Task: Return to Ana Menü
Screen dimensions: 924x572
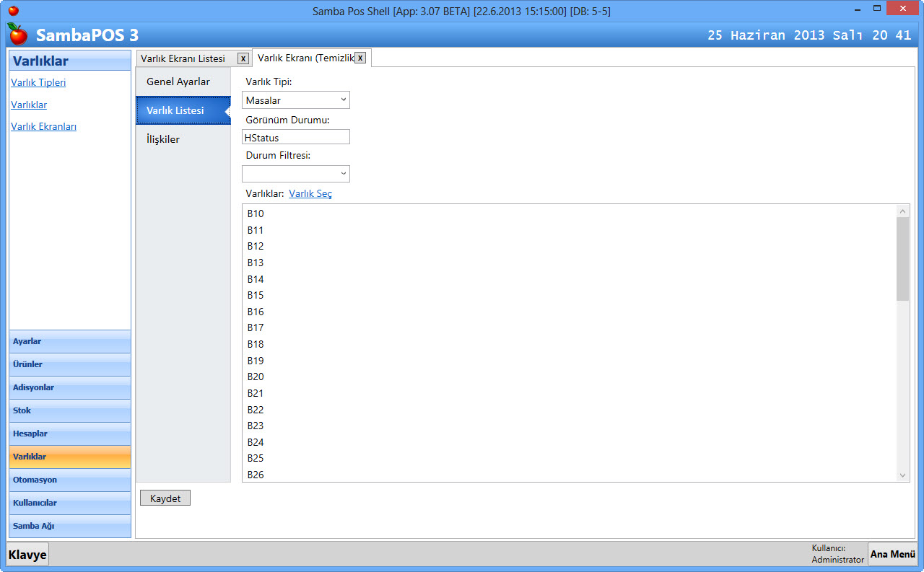Action: click(892, 554)
